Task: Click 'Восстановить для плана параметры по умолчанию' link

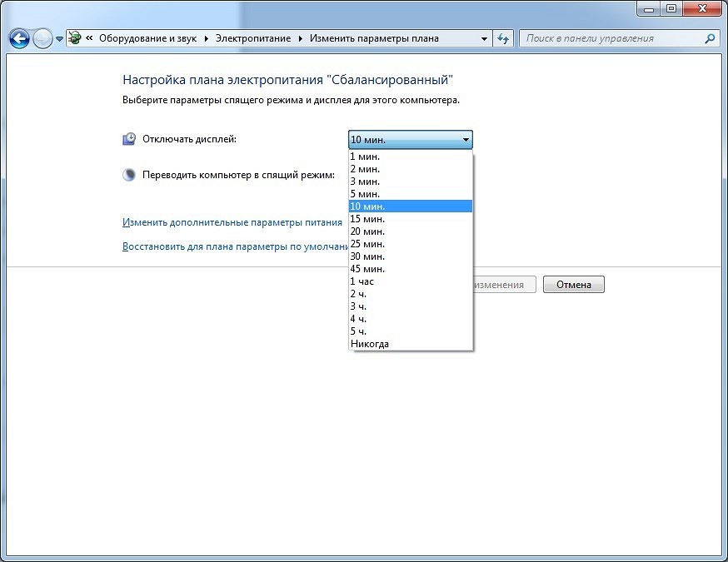Action: [236, 247]
